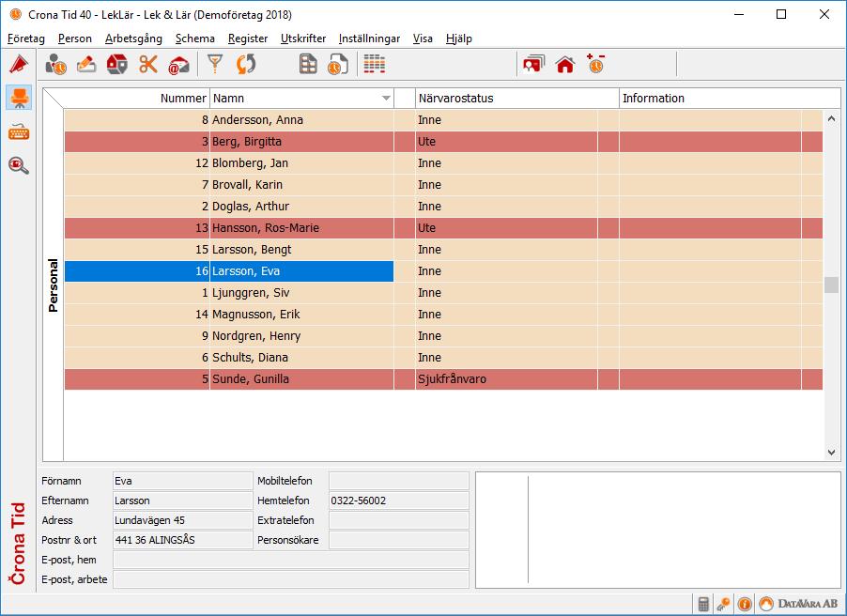
Task: Select row Ljunggren, Siv
Action: 443,293
